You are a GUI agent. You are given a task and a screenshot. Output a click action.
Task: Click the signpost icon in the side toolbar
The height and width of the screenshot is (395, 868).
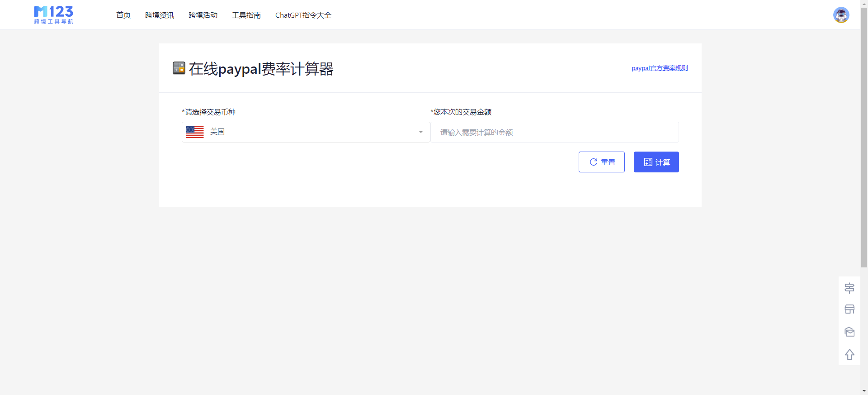pos(849,288)
